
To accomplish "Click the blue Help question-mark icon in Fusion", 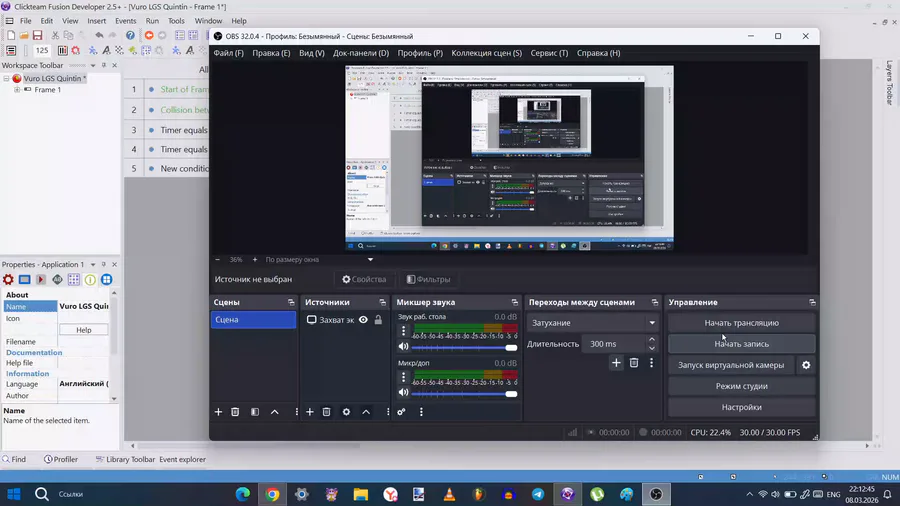I will (x=130, y=36).
